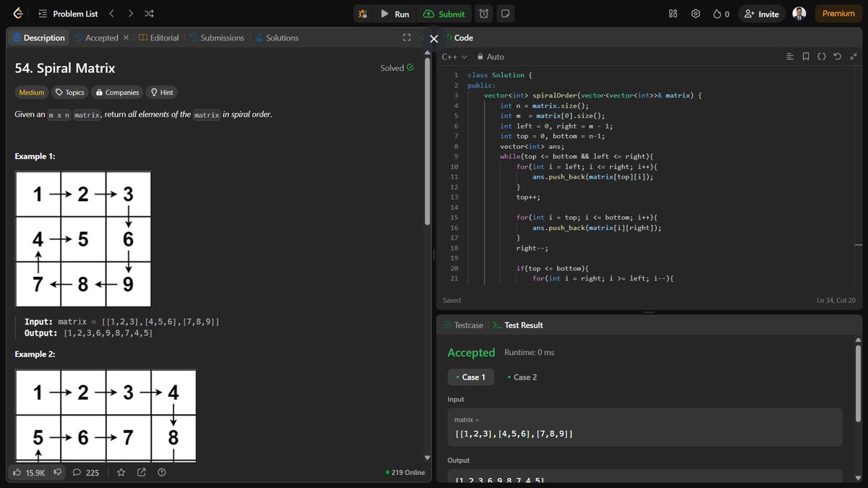The image size is (868, 488).
Task: Click the Solved status indicator
Action: tap(397, 68)
